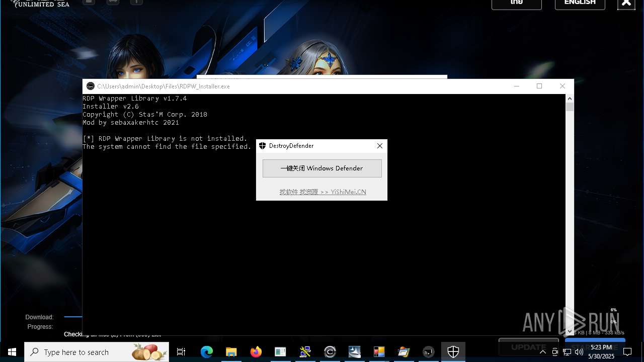The image size is (644, 362).
Task: Open the circular C icon taskbar app
Action: point(330,352)
